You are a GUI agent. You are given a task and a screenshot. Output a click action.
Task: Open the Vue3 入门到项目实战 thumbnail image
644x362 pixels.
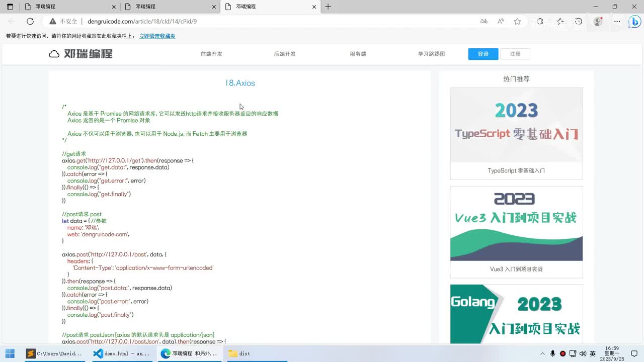tap(516, 224)
